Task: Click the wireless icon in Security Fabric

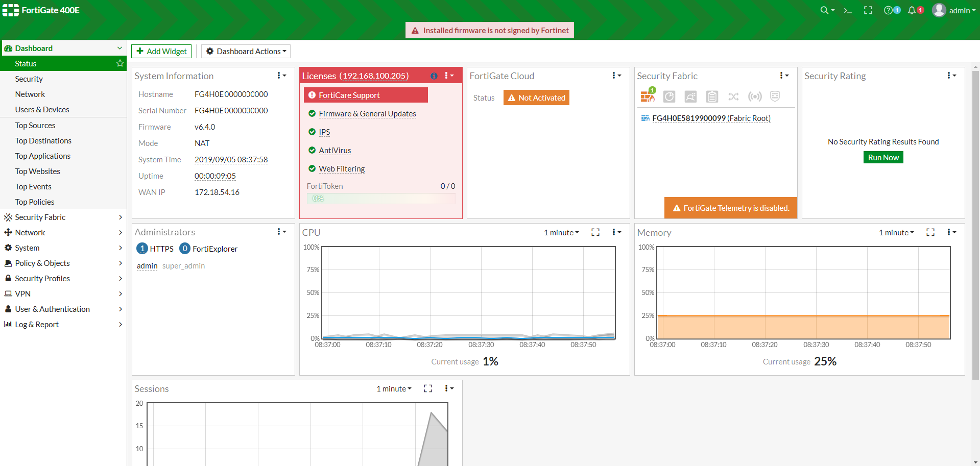Action: pyautogui.click(x=755, y=96)
